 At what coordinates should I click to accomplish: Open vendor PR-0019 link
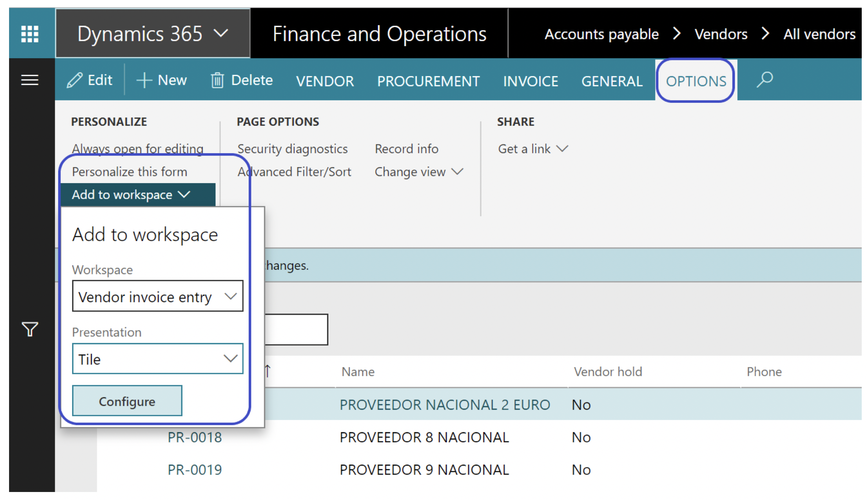coord(195,470)
